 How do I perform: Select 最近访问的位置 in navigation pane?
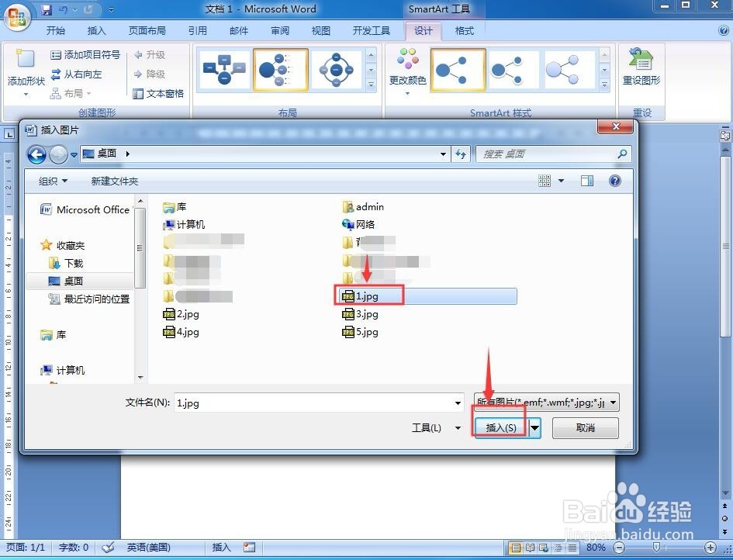tap(89, 299)
